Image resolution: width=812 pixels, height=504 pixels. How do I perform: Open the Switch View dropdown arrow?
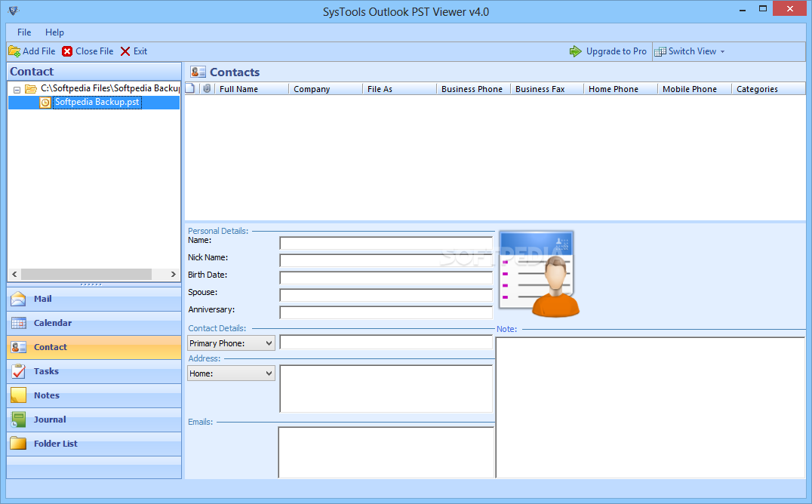(x=722, y=52)
